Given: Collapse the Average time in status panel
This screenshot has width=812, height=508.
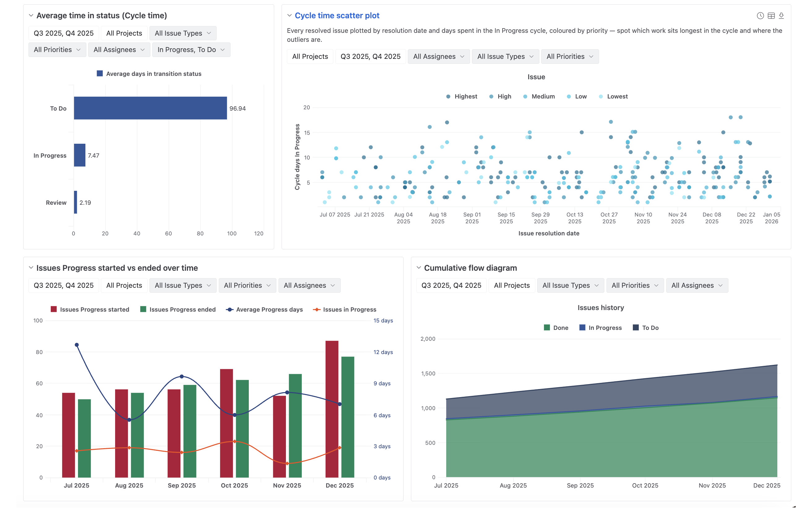Looking at the screenshot, I should 31,15.
